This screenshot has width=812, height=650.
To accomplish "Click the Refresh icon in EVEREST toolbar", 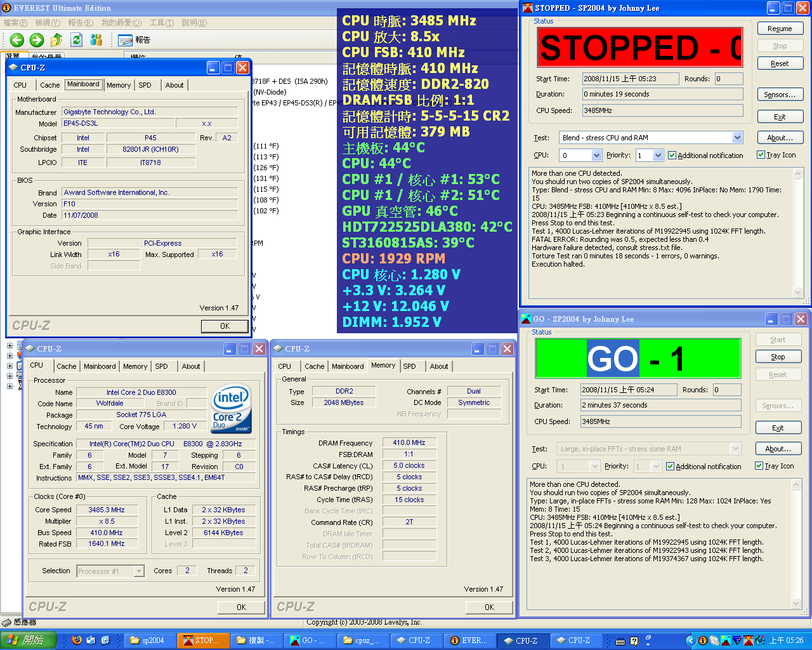I will (x=77, y=40).
